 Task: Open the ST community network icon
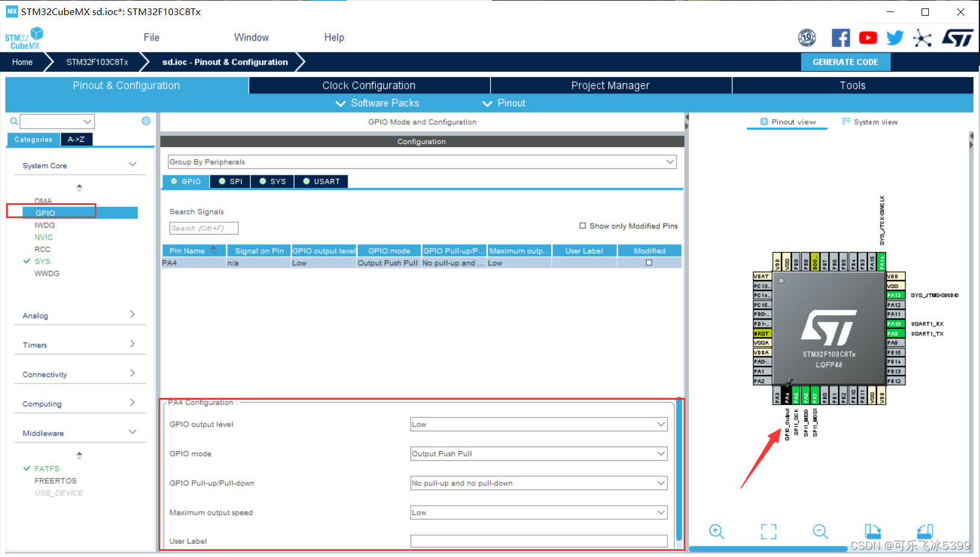pyautogui.click(x=922, y=38)
